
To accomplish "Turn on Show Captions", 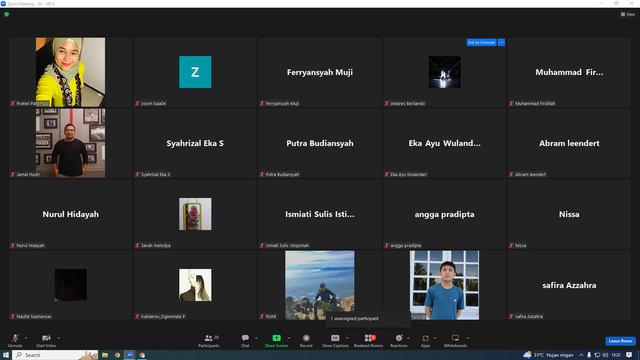I will coord(335,340).
